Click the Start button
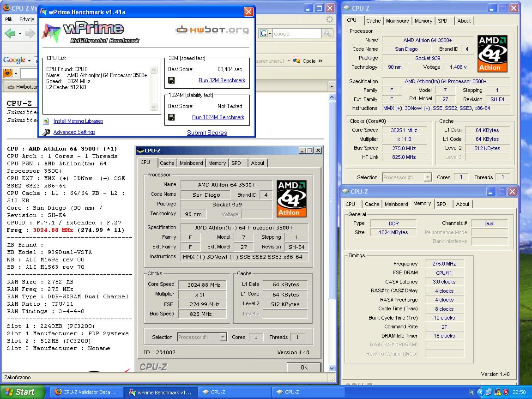The width and height of the screenshot is (532, 399). (x=22, y=392)
